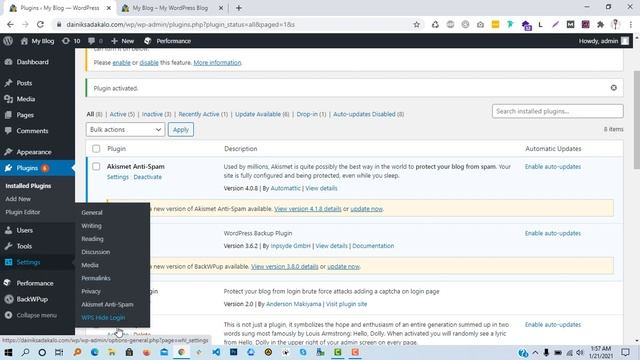Open Akismet Settings link
Screen dimensions: 640x360
pos(118,177)
